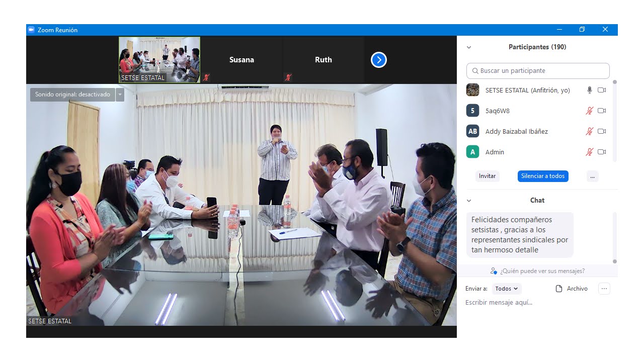
Task: Select the 5aq6W8 participant name
Action: pyautogui.click(x=498, y=111)
